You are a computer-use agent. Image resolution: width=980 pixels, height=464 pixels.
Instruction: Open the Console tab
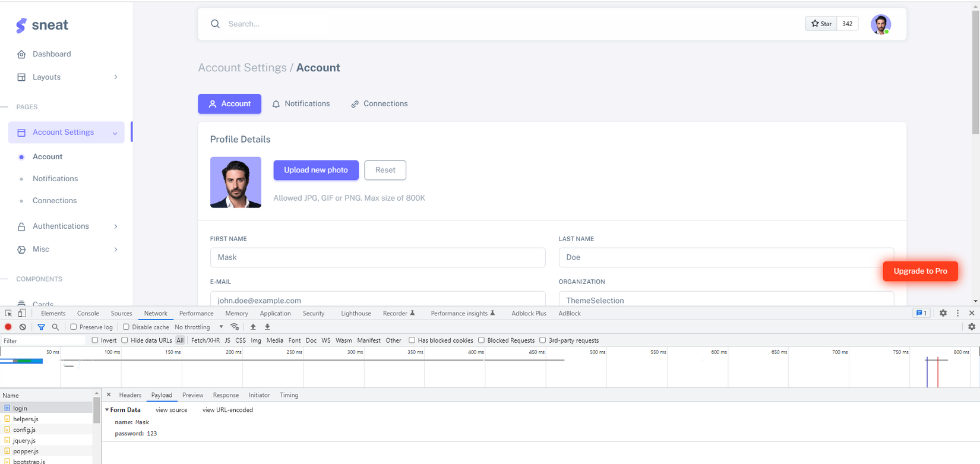(x=88, y=313)
